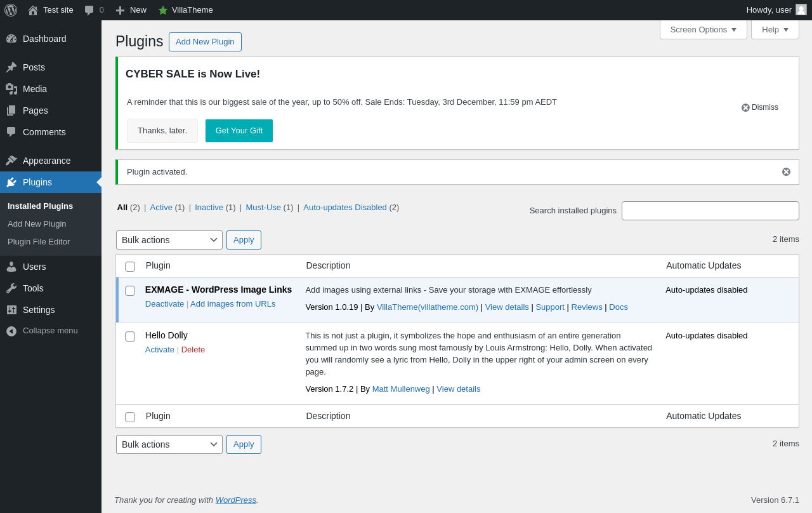This screenshot has width=812, height=513.
Task: Open Add images from URLs link
Action: (x=233, y=303)
